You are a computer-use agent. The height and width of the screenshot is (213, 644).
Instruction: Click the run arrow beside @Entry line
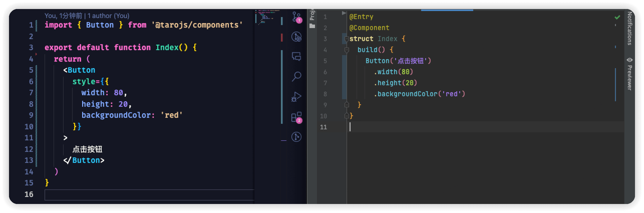344,13
